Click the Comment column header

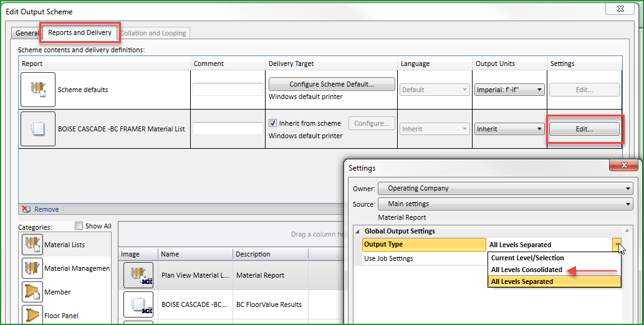(228, 64)
